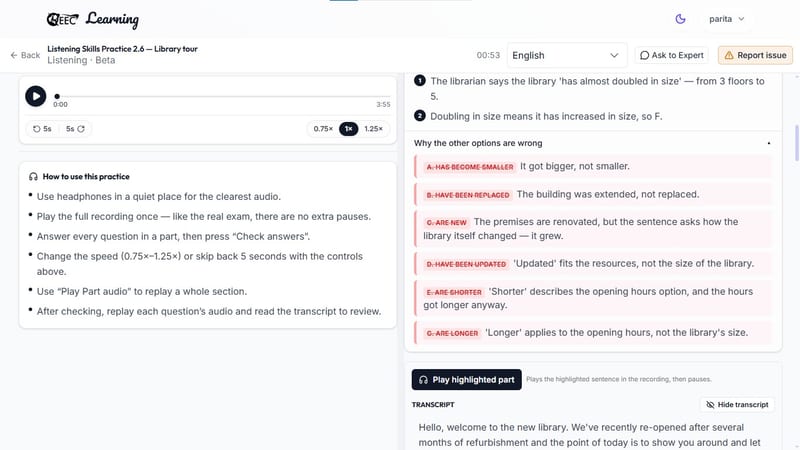Click the C. ARE NEW tag
Image resolution: width=800 pixels, height=450 pixels.
click(446, 222)
